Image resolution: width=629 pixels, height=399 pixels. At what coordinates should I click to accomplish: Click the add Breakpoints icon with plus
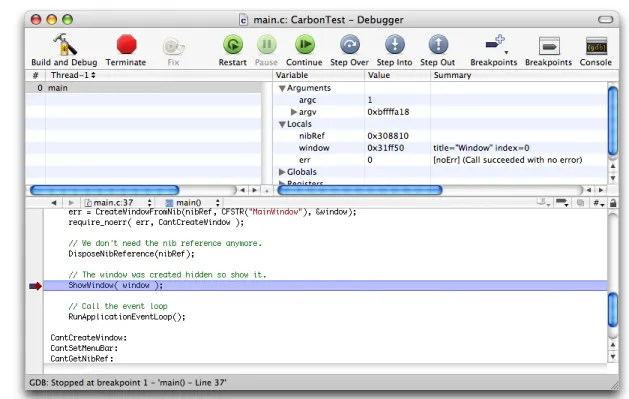(x=495, y=45)
